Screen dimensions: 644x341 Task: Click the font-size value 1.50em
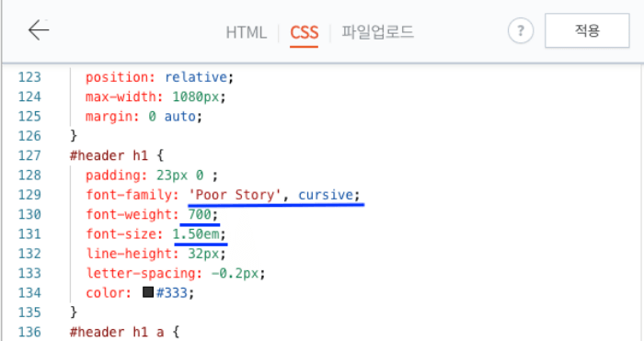point(196,233)
